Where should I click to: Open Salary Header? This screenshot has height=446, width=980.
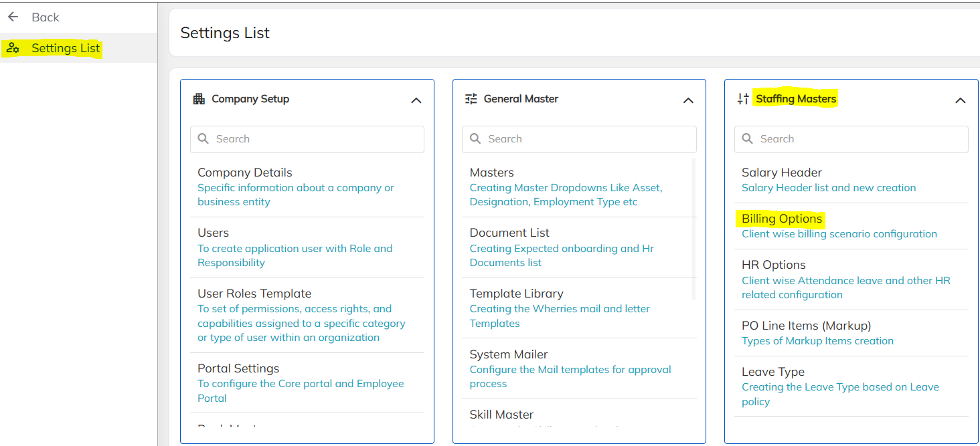782,173
